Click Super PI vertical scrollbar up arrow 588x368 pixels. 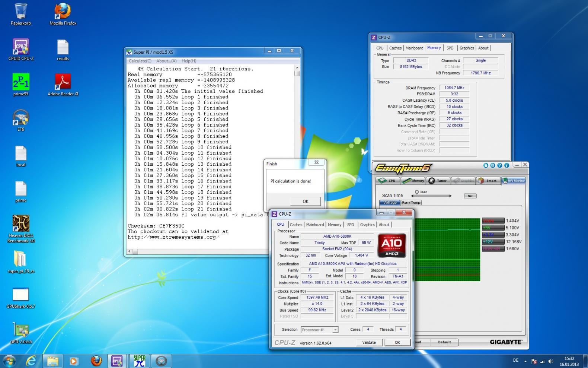tap(297, 68)
